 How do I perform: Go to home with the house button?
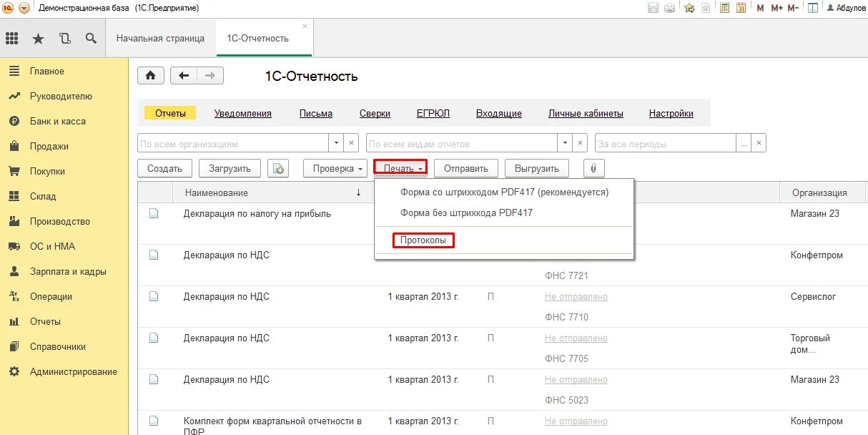click(x=151, y=76)
